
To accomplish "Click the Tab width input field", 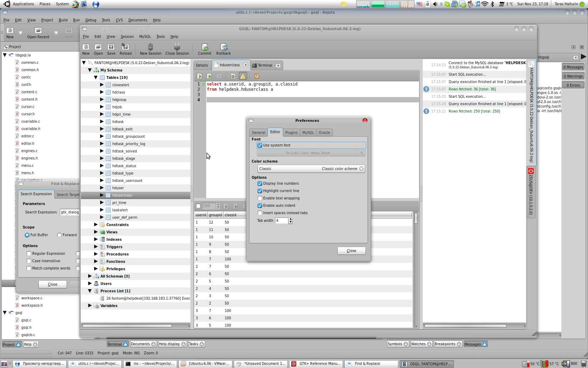I will pyautogui.click(x=281, y=220).
